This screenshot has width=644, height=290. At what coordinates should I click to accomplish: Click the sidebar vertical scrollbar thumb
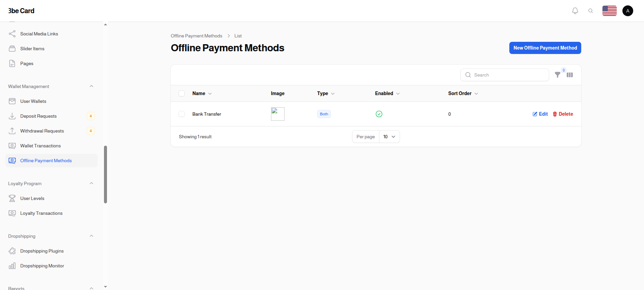point(105,174)
